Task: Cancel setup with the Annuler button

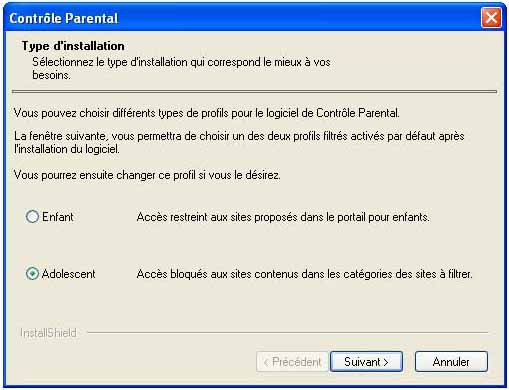Action: point(451,362)
